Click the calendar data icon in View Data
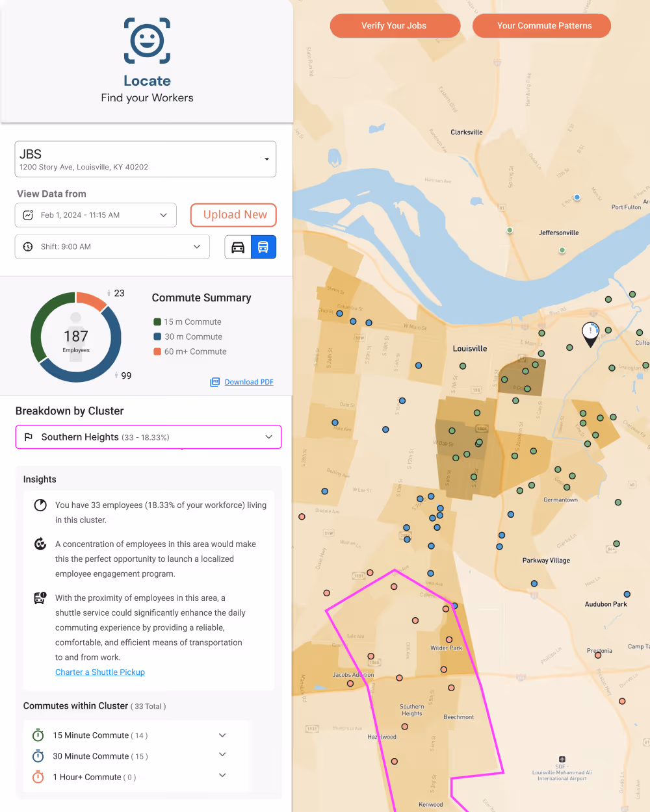The image size is (650, 812). pyautogui.click(x=27, y=215)
